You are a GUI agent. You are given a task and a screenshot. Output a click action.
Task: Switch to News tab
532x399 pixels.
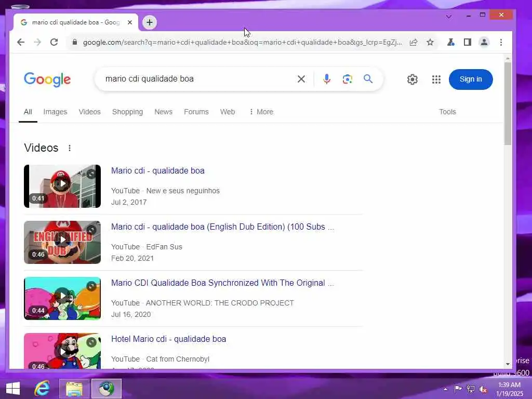click(163, 112)
